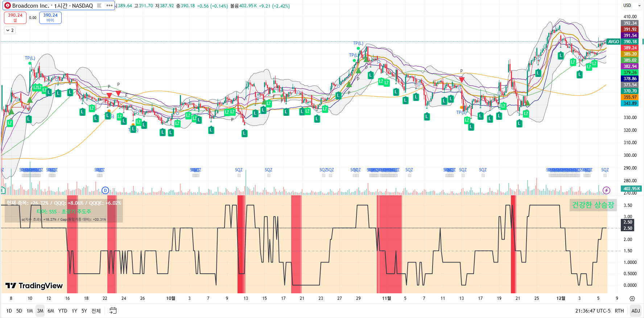Click the TradingView logo

pyautogui.click(x=34, y=286)
